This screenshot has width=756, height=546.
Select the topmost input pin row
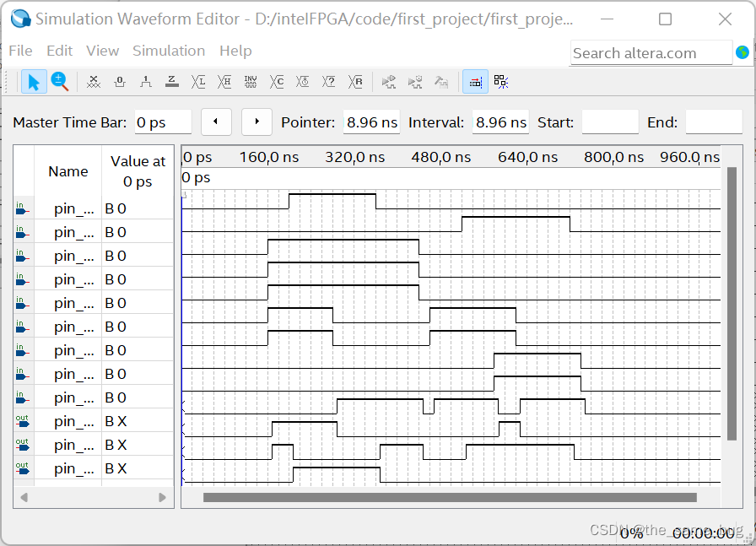point(94,208)
